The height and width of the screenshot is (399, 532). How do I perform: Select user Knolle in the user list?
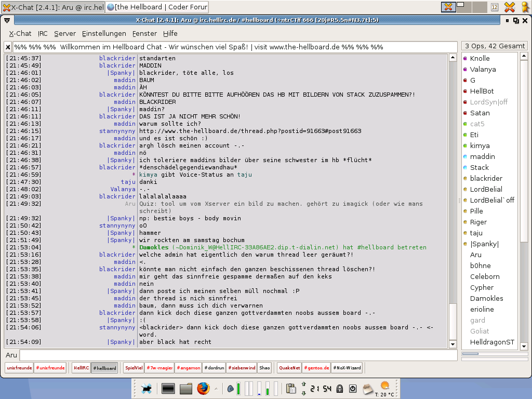point(480,58)
